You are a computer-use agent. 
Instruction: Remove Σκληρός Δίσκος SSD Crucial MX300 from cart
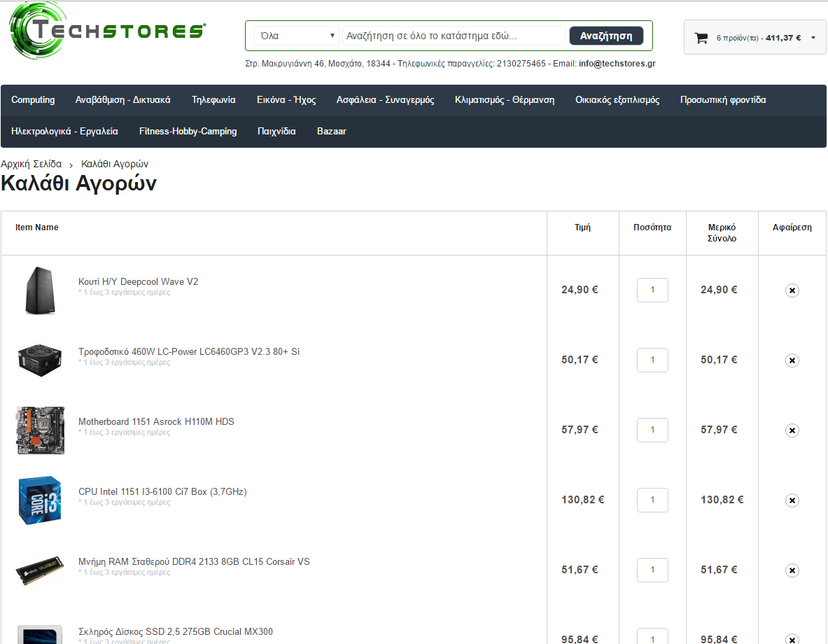792,638
